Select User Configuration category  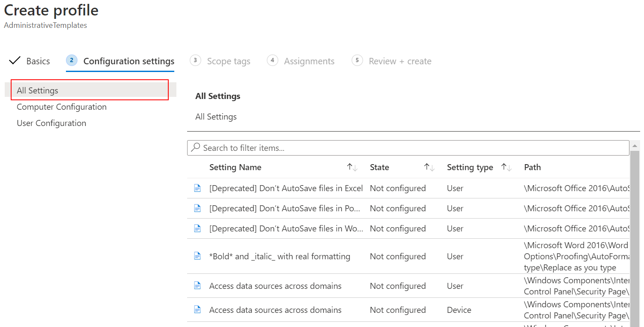tap(51, 123)
